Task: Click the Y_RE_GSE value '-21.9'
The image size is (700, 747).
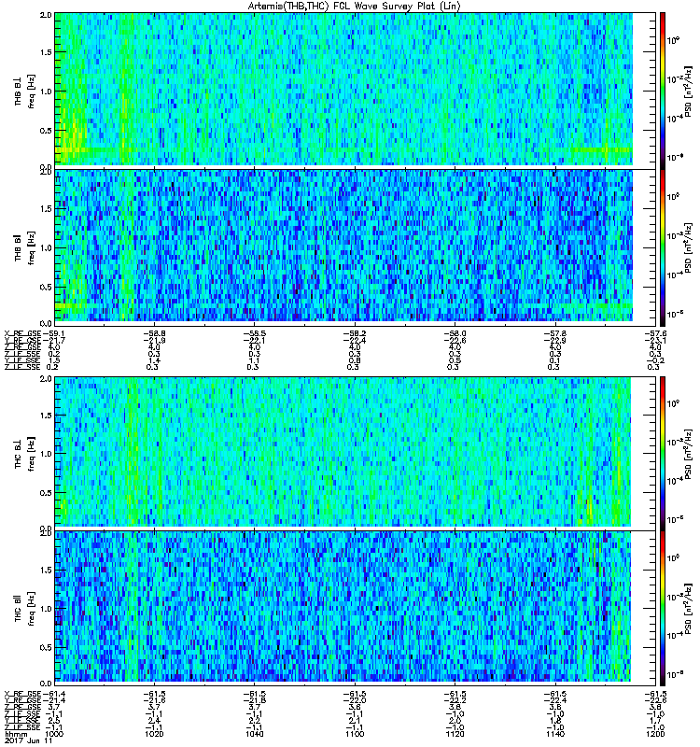Action: coord(154,340)
